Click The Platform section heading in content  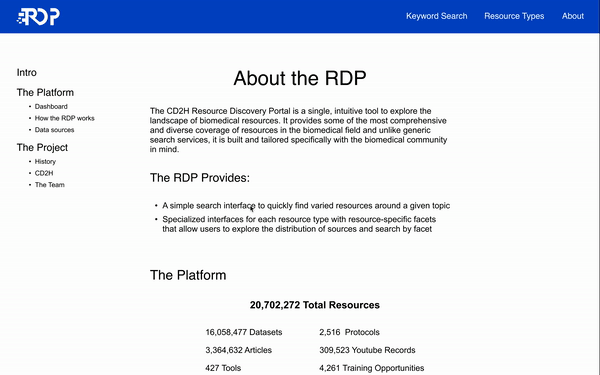(x=188, y=275)
